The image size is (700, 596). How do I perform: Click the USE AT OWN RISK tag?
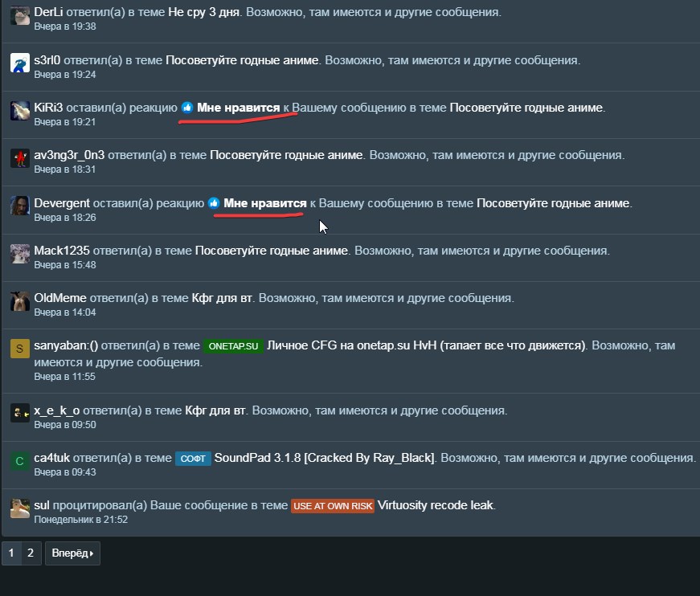click(x=333, y=506)
